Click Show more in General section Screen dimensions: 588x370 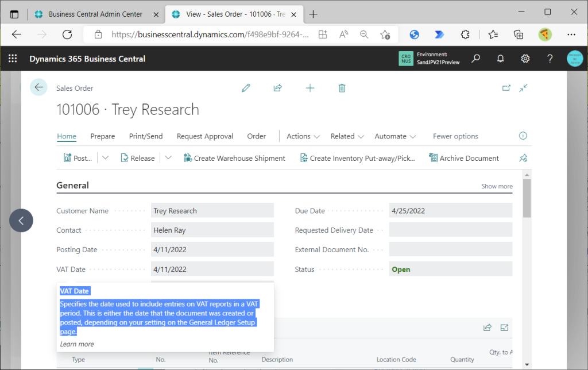coord(497,186)
